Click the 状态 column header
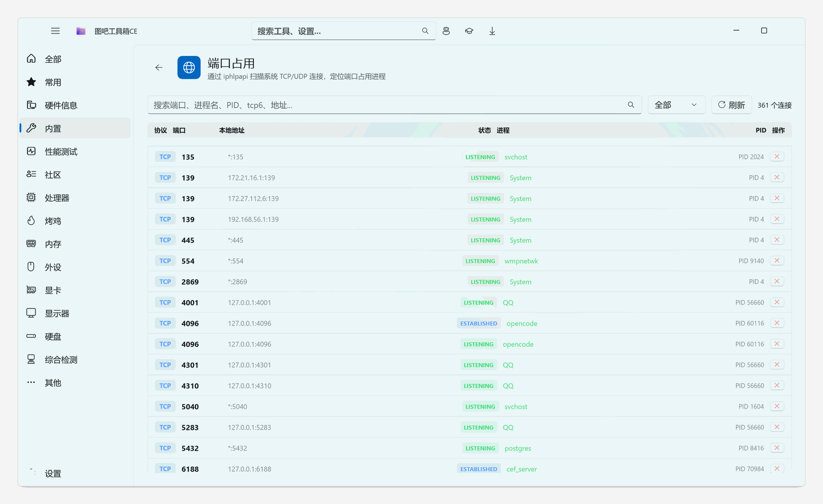Viewport: 823px width, 504px height. [x=485, y=130]
